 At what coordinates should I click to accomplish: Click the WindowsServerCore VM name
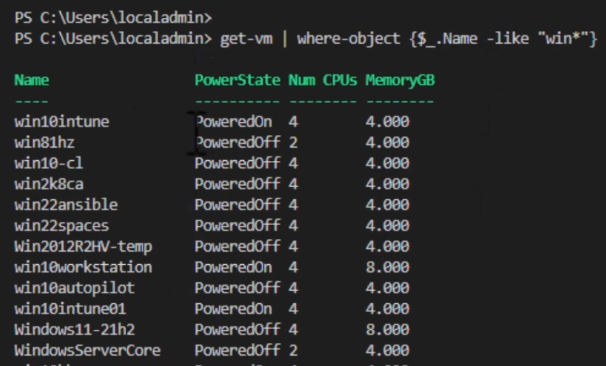coord(87,351)
